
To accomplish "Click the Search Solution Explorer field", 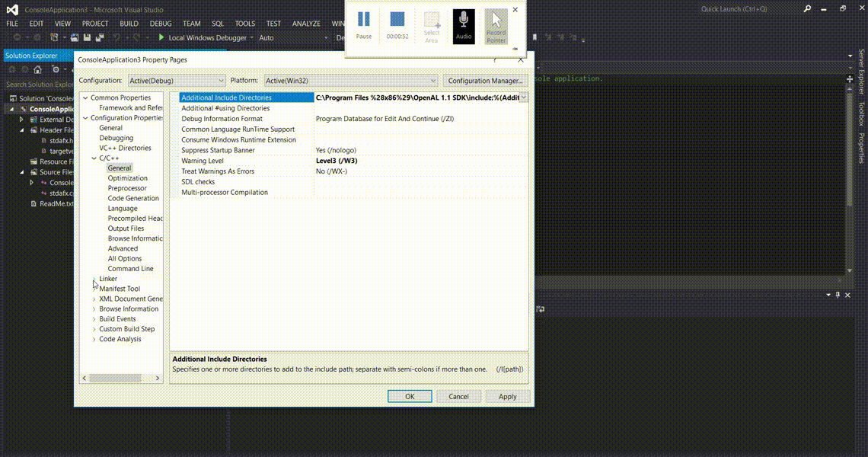I will point(39,85).
